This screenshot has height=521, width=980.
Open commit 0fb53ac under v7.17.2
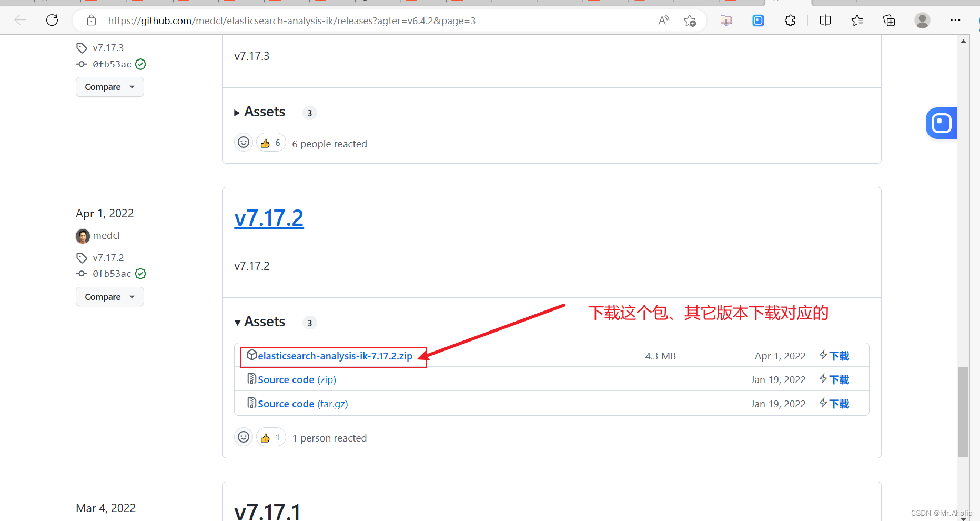pyautogui.click(x=112, y=274)
